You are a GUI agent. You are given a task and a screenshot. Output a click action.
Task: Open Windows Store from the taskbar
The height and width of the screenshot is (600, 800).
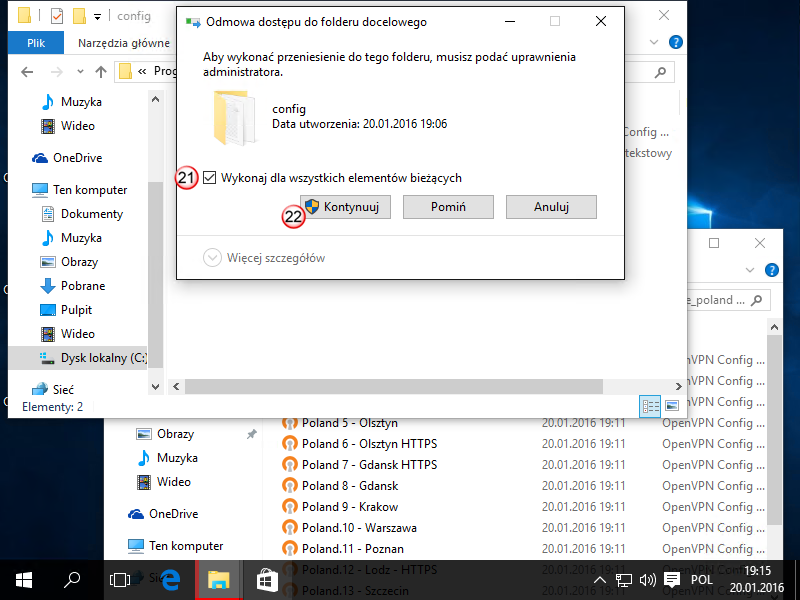pos(267,580)
